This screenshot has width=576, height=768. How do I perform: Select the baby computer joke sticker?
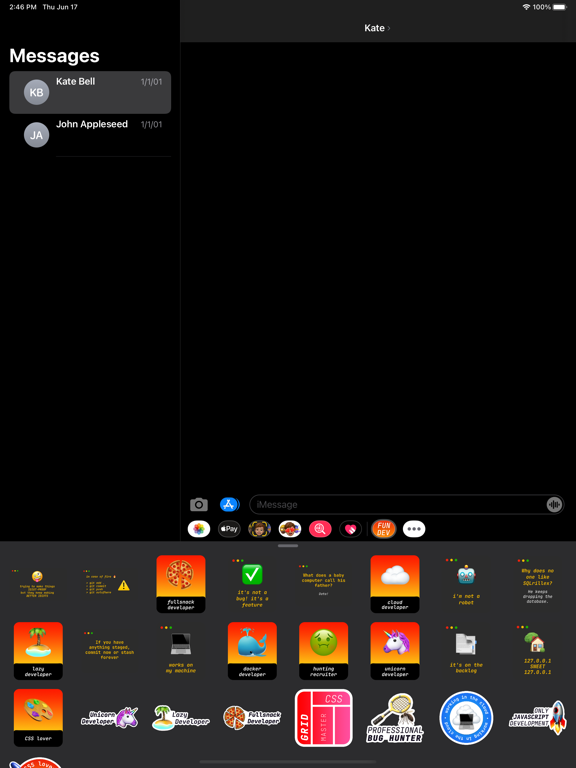coord(323,581)
